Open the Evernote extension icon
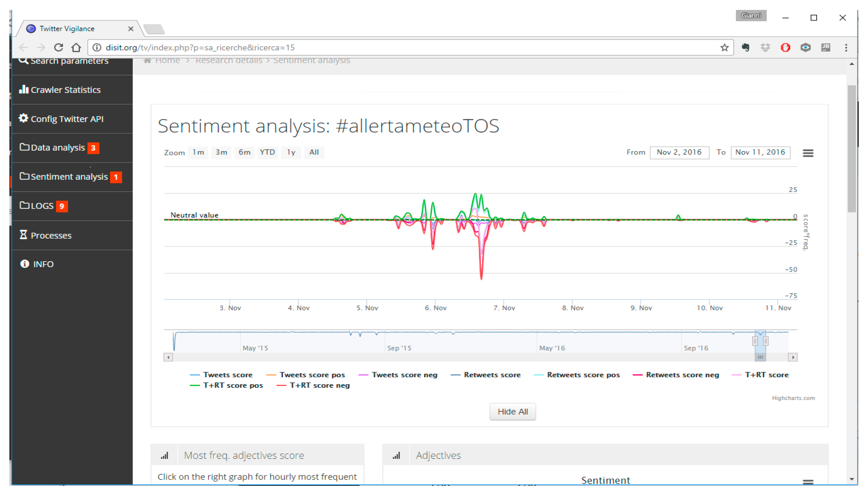868x498 pixels. coord(745,48)
